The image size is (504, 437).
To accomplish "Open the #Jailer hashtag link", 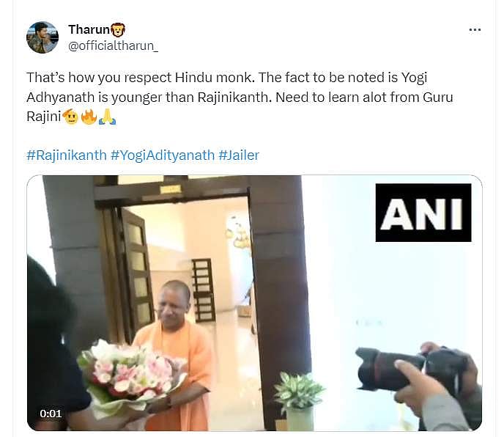I will click(239, 155).
